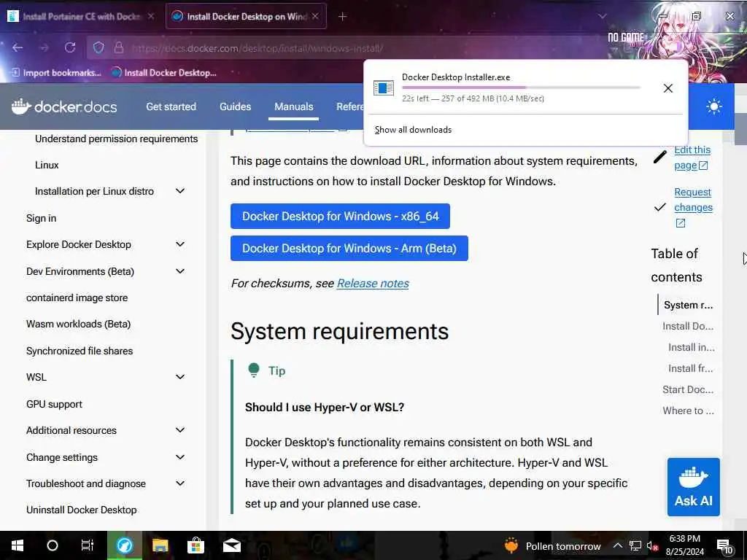
Task: Expand Installation per Linux distro chevron
Action: point(180,191)
